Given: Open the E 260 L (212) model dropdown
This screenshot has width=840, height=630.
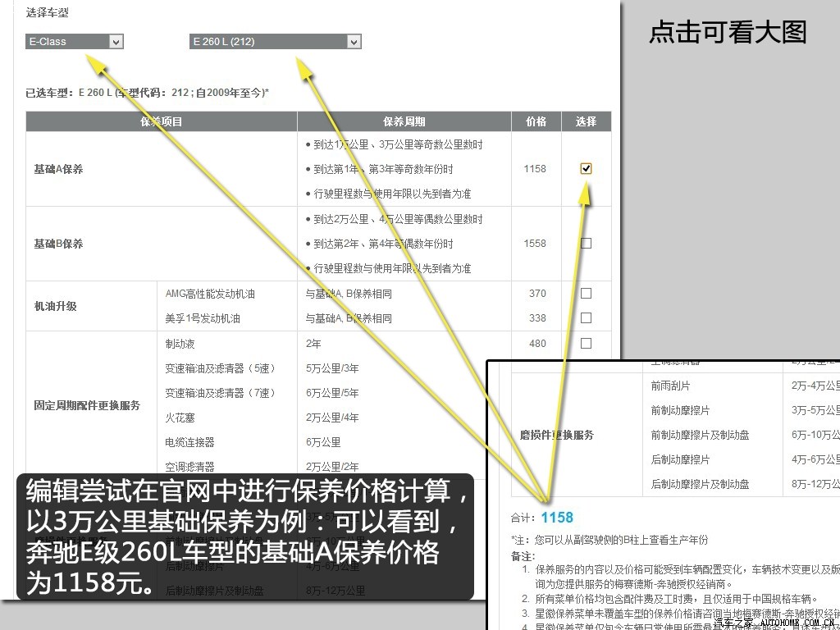Looking at the screenshot, I should [x=276, y=41].
